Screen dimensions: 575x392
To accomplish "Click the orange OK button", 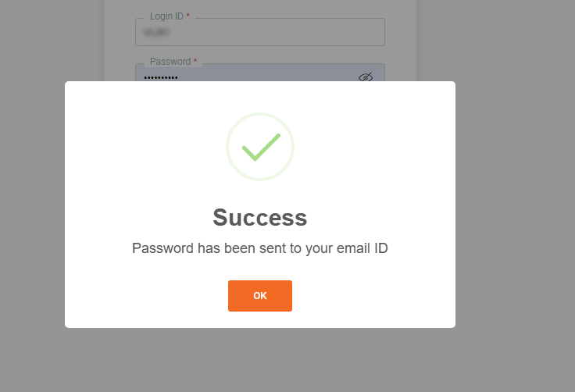I will pos(260,296).
